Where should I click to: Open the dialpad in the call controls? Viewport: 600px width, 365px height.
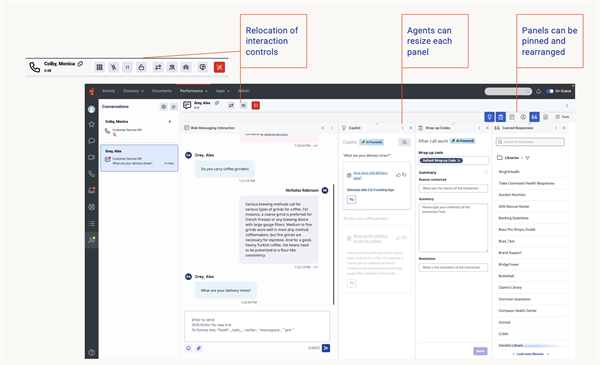pyautogui.click(x=99, y=67)
